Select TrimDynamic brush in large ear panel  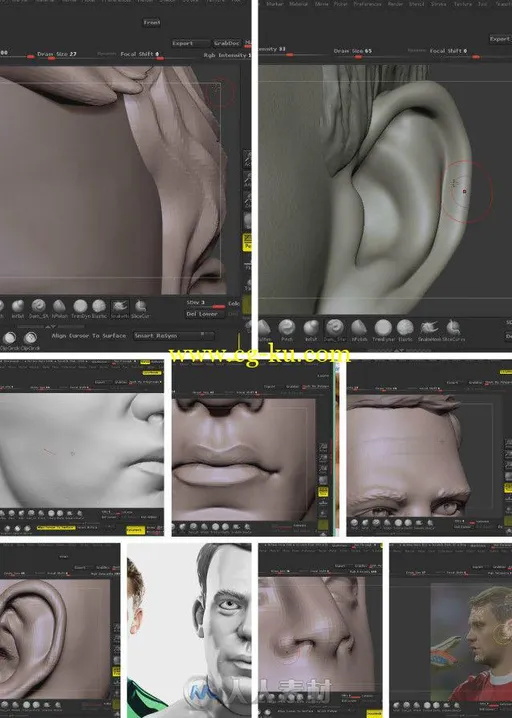(x=383, y=330)
